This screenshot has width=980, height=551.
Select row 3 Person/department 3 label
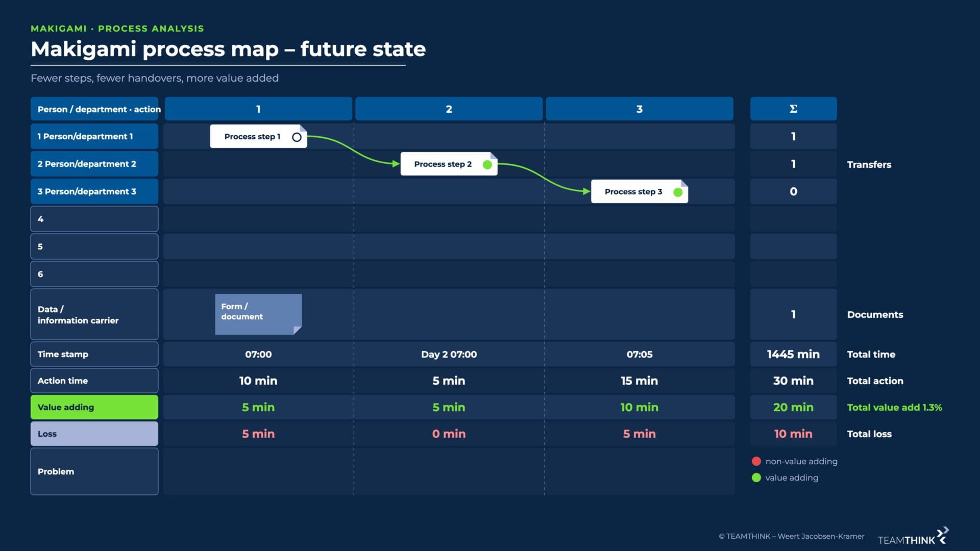coord(94,191)
